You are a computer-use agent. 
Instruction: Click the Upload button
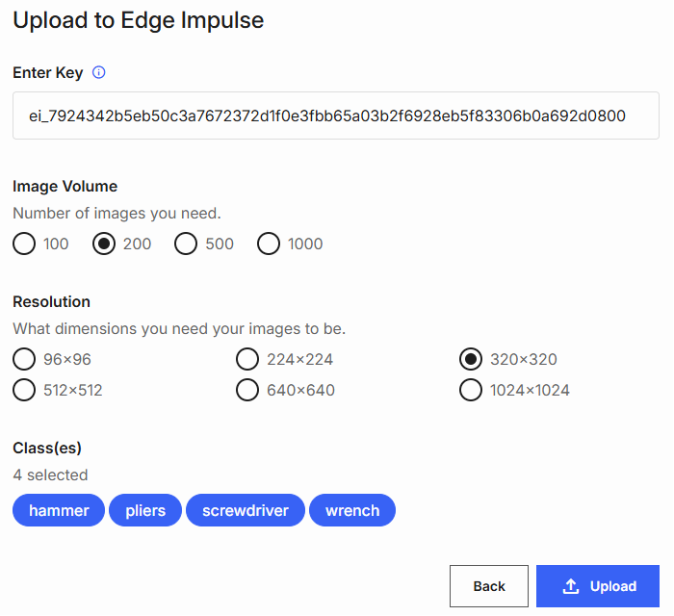click(x=598, y=586)
